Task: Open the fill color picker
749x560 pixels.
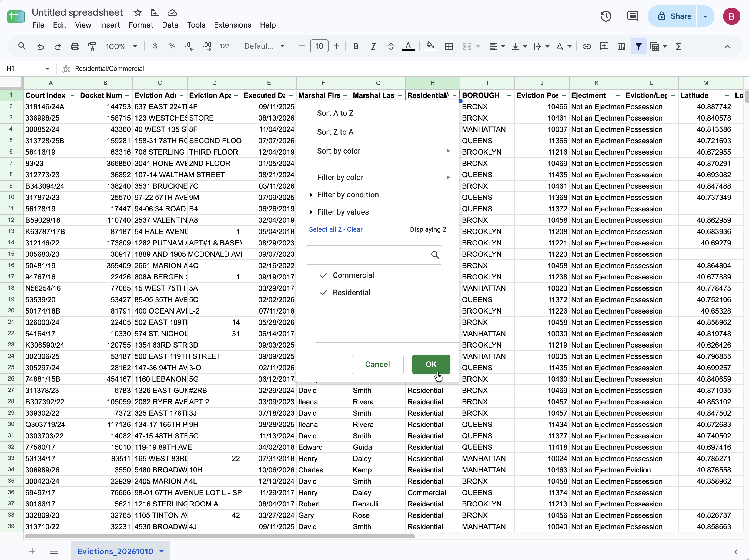Action: point(430,46)
